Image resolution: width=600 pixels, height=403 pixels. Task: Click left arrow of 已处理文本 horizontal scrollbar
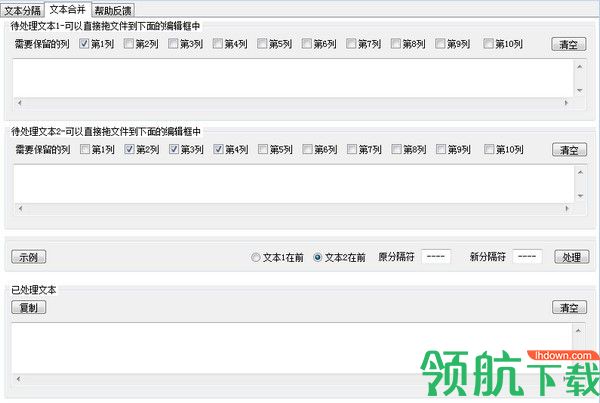pos(18,379)
